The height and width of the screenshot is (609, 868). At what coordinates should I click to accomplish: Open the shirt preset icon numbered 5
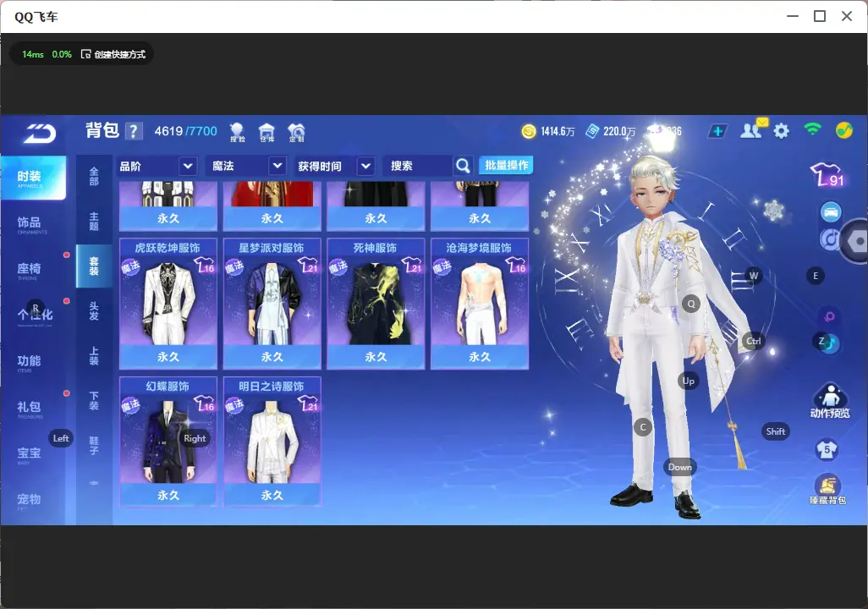[827, 449]
